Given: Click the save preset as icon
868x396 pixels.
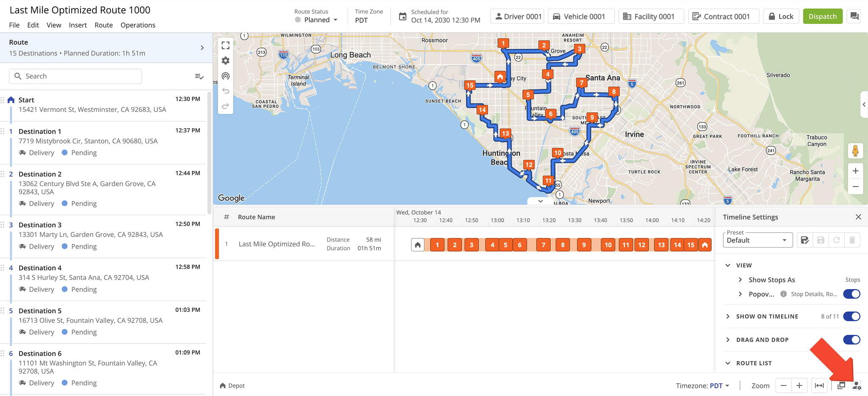Looking at the screenshot, I should (x=804, y=240).
